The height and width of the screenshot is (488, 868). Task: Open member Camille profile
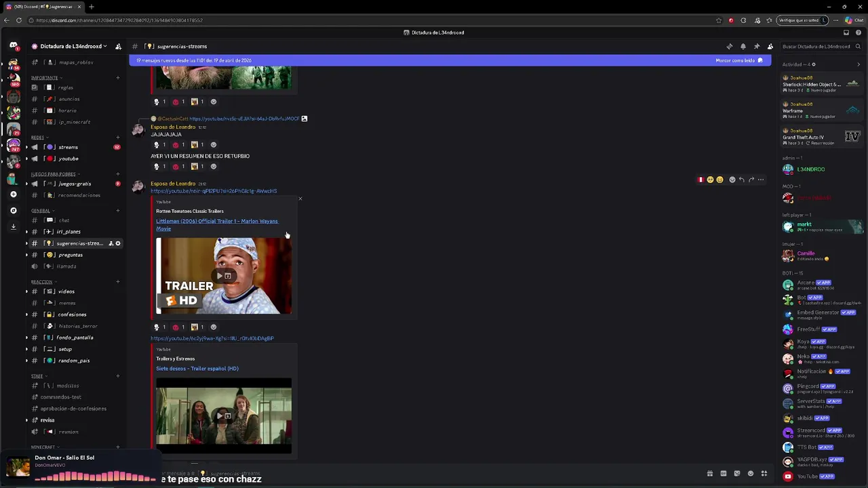tap(821, 256)
